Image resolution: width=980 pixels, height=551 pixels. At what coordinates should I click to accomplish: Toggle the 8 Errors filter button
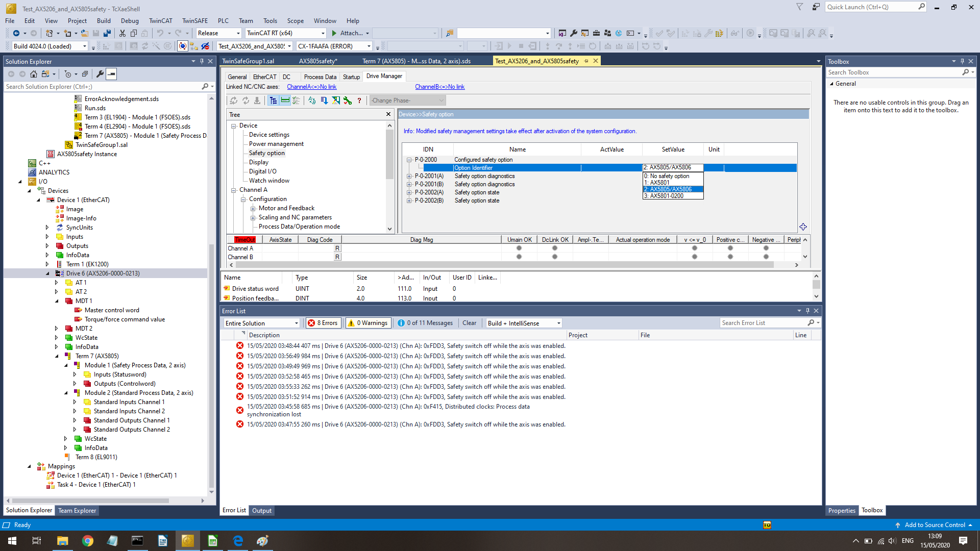pos(324,323)
